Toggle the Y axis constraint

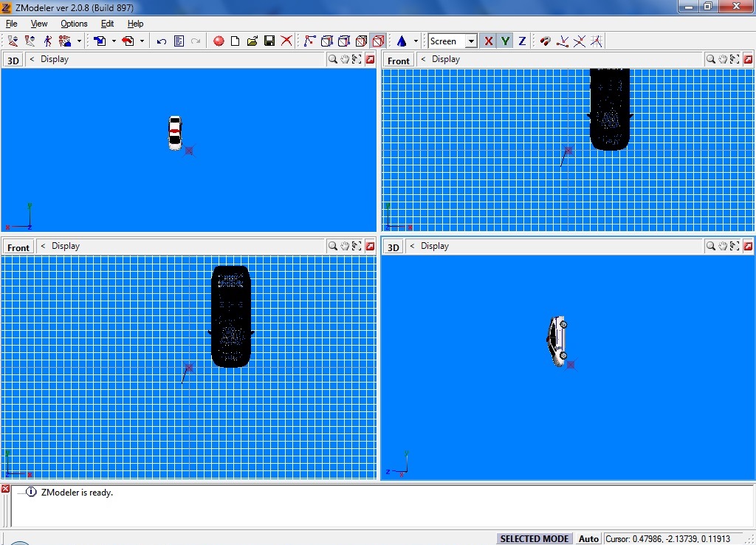pyautogui.click(x=505, y=41)
